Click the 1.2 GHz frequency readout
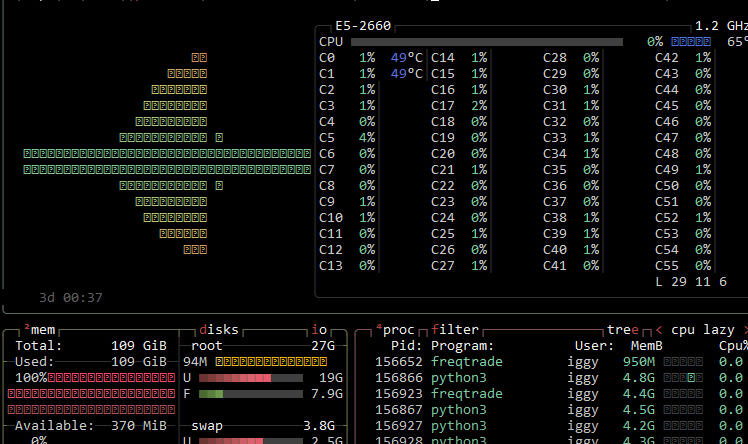This screenshot has height=444, width=748. click(721, 26)
